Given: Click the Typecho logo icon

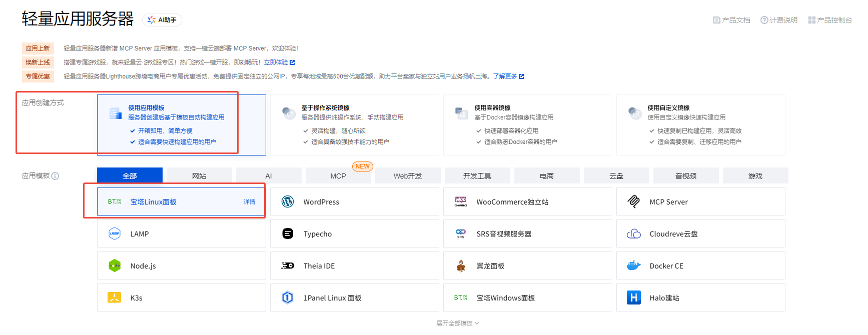Looking at the screenshot, I should [288, 233].
